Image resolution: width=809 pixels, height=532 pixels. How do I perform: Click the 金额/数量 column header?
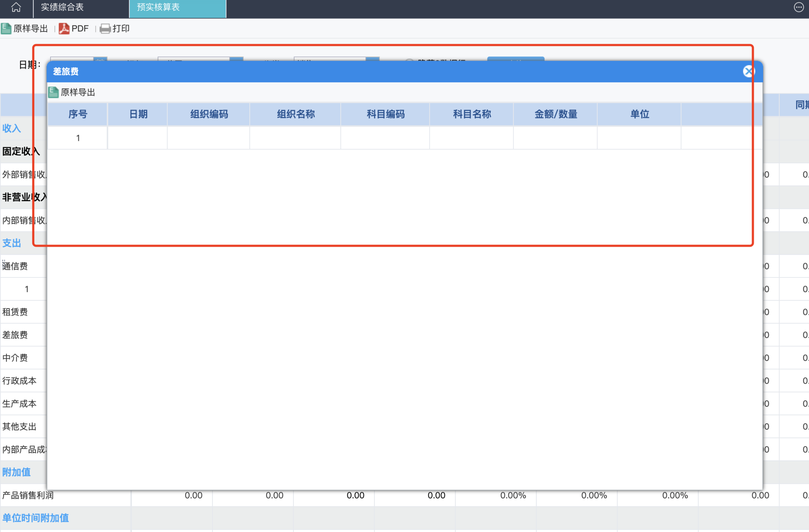(555, 114)
